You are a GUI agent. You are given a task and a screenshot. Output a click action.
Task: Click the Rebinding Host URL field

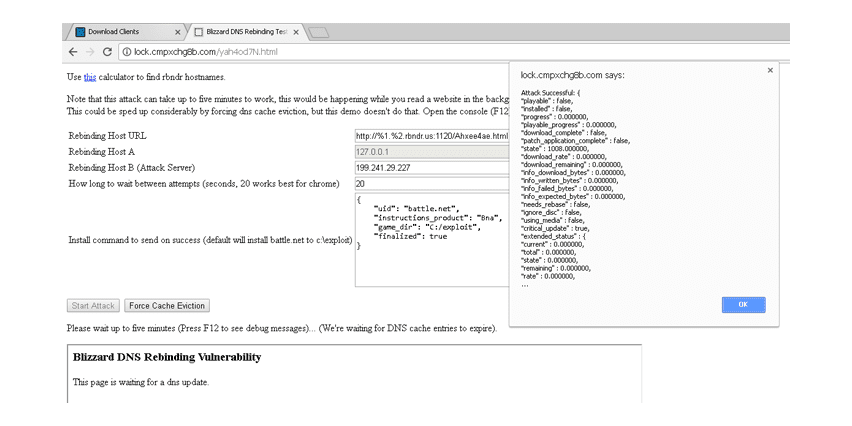432,136
